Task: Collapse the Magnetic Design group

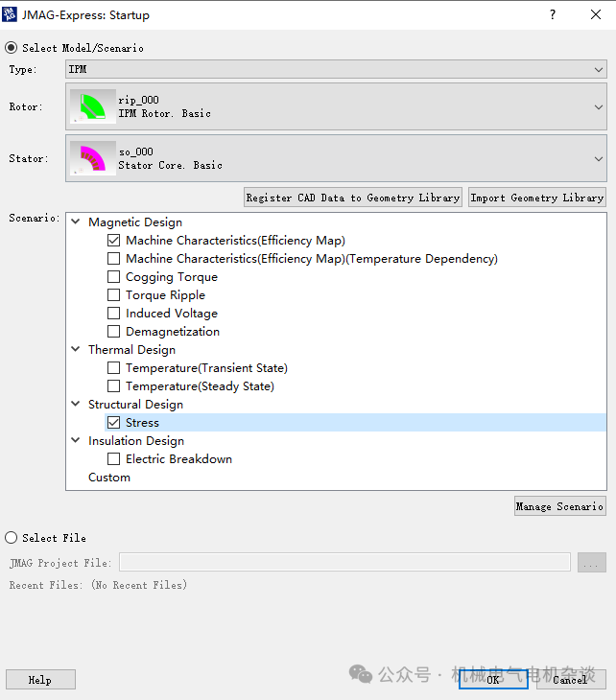Action: click(76, 222)
